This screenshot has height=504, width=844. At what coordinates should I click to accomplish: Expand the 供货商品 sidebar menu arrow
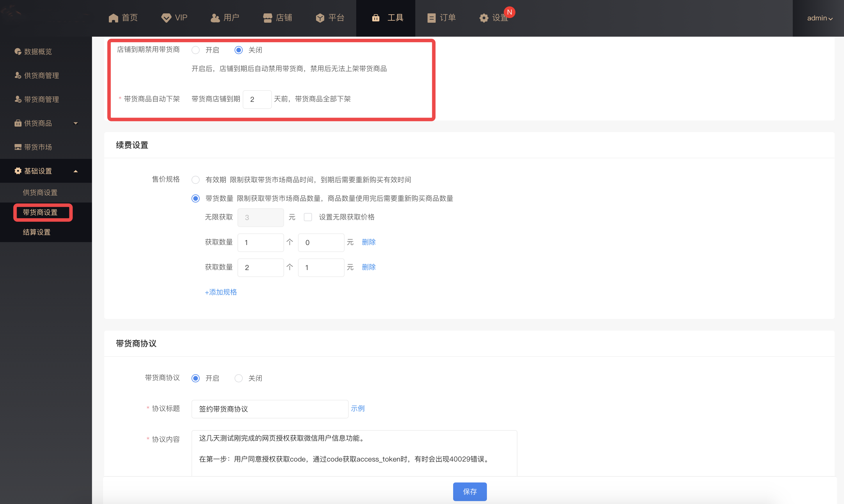pos(76,123)
